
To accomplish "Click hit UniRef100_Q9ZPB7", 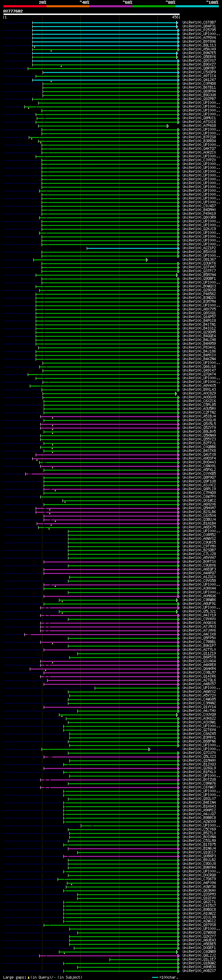I will [199, 99].
